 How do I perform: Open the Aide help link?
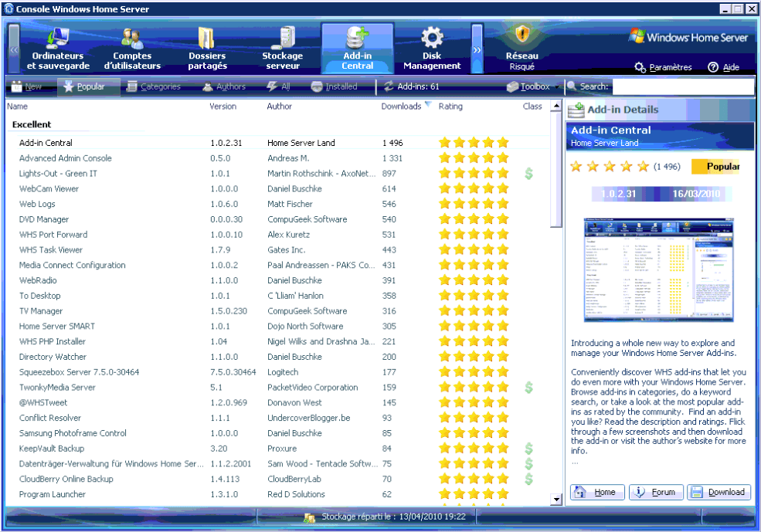tap(724, 67)
